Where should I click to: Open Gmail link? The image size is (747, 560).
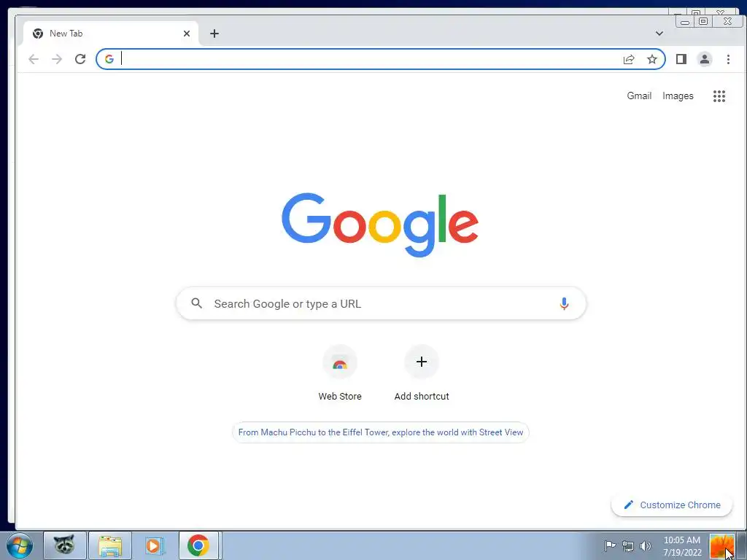639,96
